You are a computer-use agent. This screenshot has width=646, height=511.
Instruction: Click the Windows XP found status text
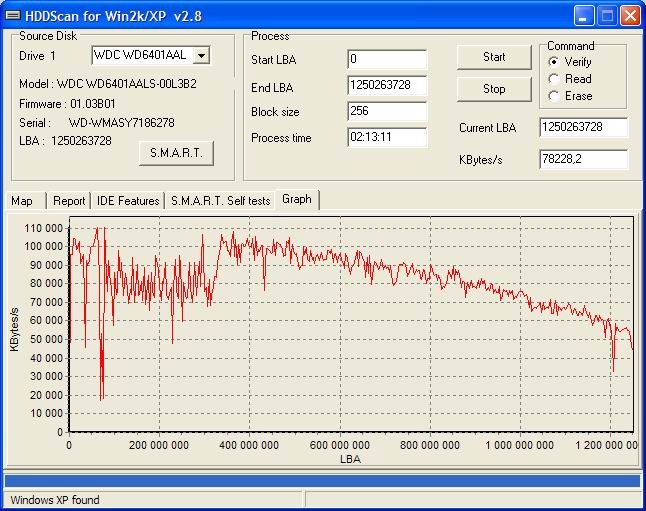click(x=55, y=500)
